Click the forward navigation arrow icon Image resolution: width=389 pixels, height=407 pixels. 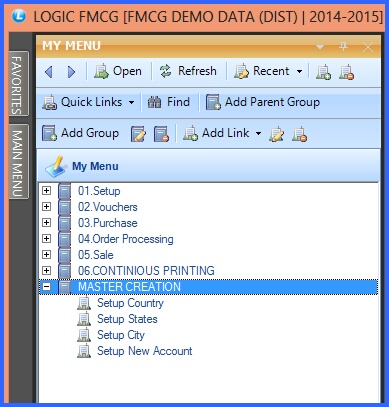[71, 72]
